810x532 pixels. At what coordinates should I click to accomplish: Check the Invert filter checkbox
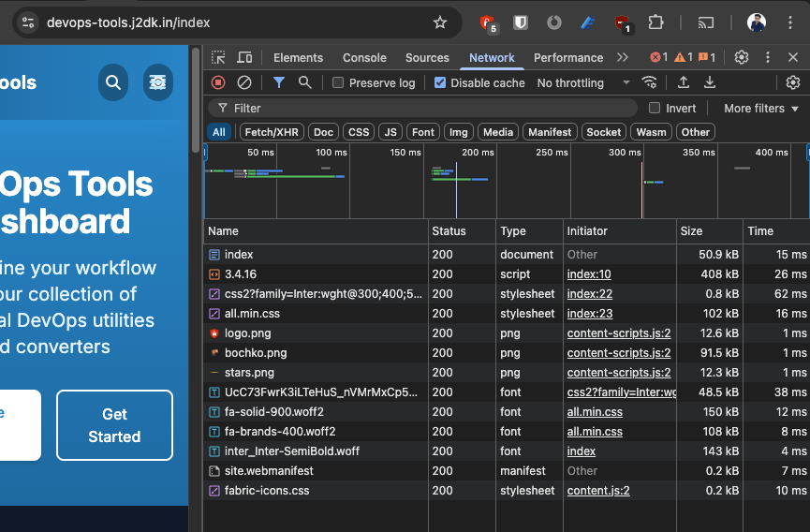click(655, 108)
